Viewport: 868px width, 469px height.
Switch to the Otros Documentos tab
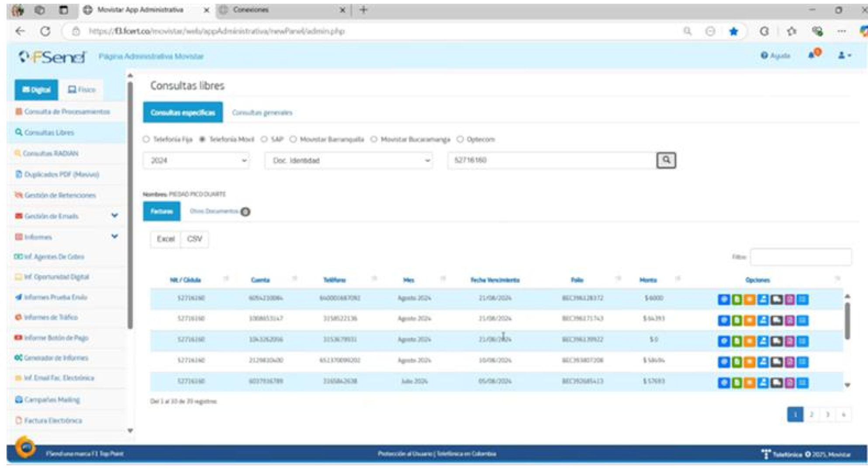(214, 211)
